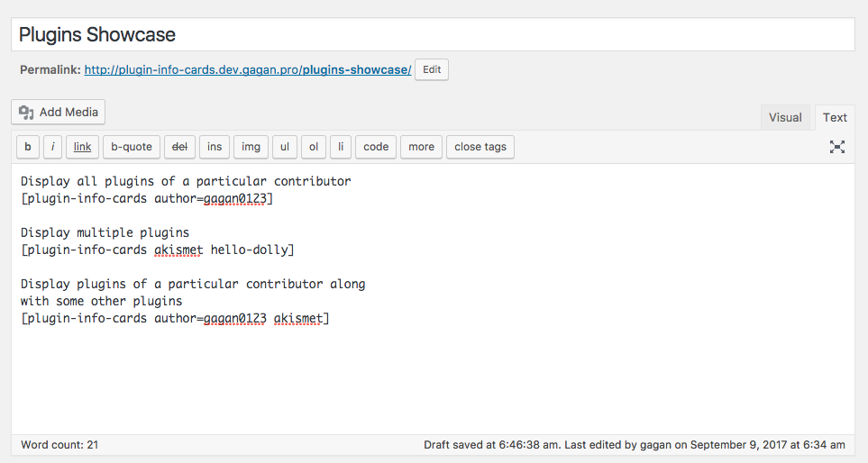
Task: Open the plugins-showcase permalink URL
Action: tap(248, 69)
